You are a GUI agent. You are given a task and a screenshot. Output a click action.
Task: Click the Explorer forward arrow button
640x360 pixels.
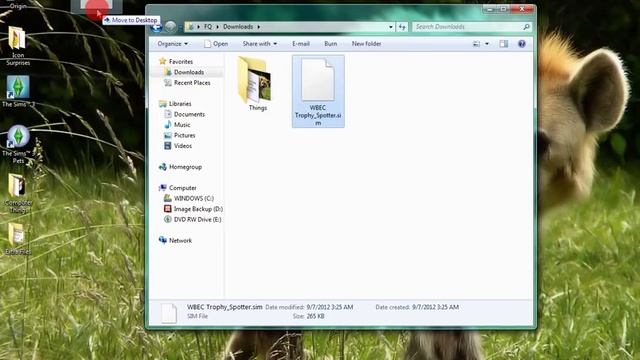tap(171, 27)
